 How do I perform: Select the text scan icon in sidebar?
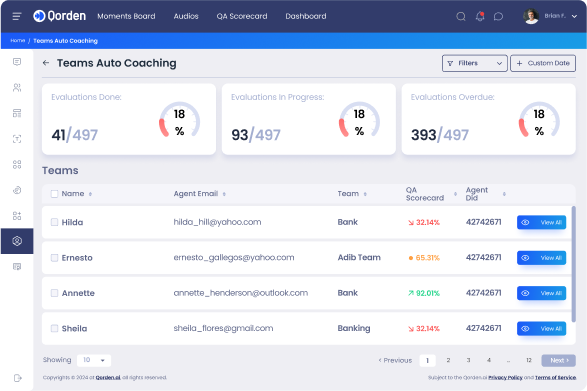click(x=17, y=139)
